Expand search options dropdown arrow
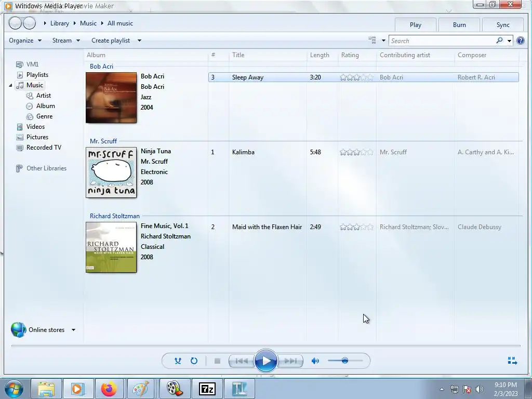This screenshot has width=532, height=399. click(509, 41)
